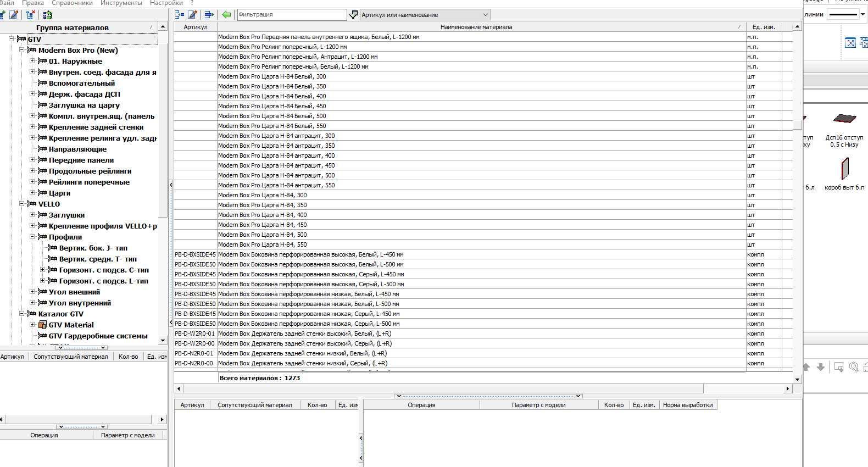Click the delete group icon with red cross
The width and height of the screenshot is (868, 467).
31,15
